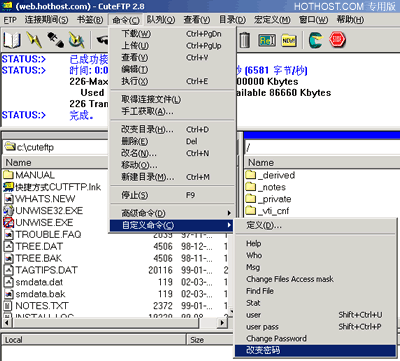This screenshot has height=361, width=400.
Task: Choose Help in custom commands submenu
Action: pos(315,243)
